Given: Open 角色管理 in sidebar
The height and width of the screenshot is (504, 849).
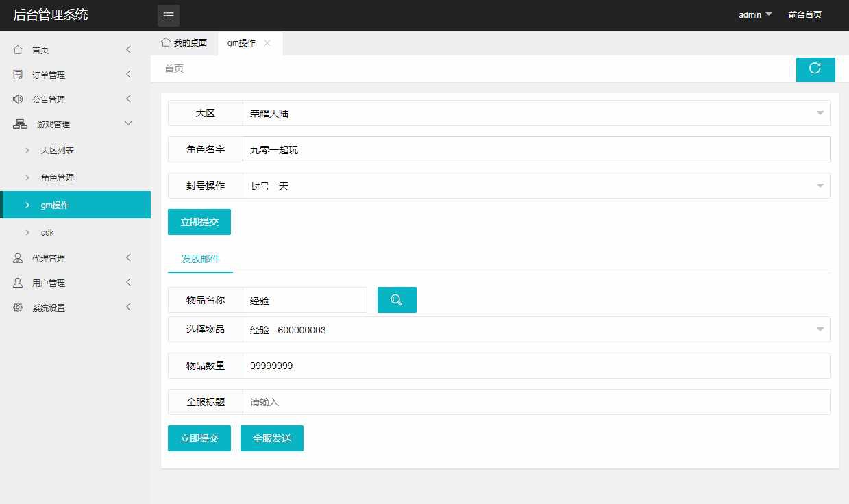Looking at the screenshot, I should point(75,177).
